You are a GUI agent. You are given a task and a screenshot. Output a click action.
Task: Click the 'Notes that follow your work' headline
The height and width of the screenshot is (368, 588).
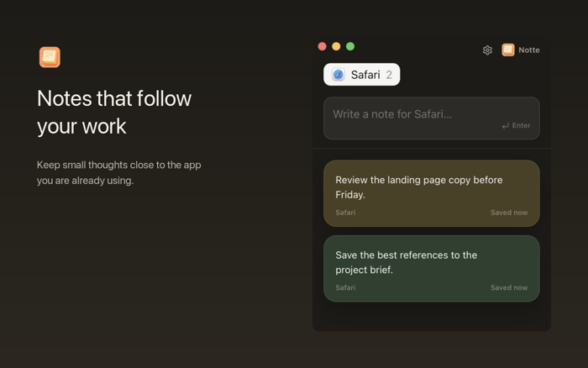click(114, 112)
